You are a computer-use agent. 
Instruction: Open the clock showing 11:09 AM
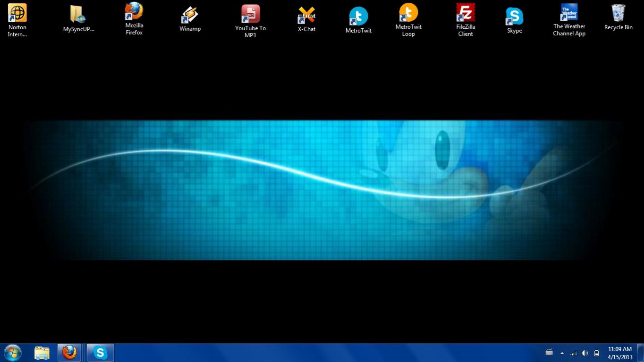pyautogui.click(x=620, y=353)
